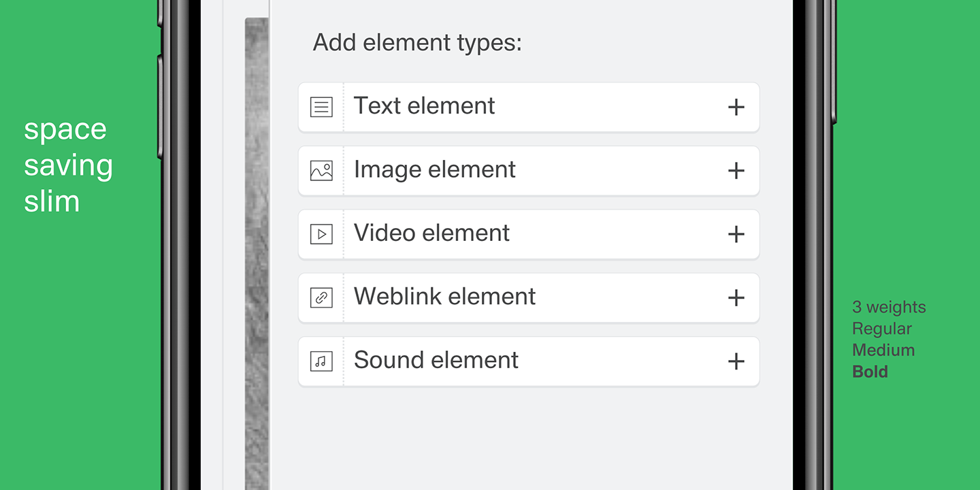The height and width of the screenshot is (490, 980).
Task: Choose the Weblink element row label
Action: pyautogui.click(x=444, y=296)
